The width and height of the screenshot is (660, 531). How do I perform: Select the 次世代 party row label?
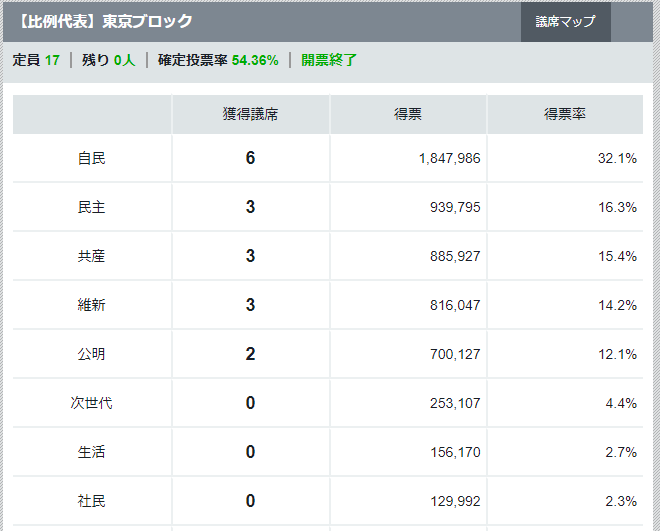point(91,403)
